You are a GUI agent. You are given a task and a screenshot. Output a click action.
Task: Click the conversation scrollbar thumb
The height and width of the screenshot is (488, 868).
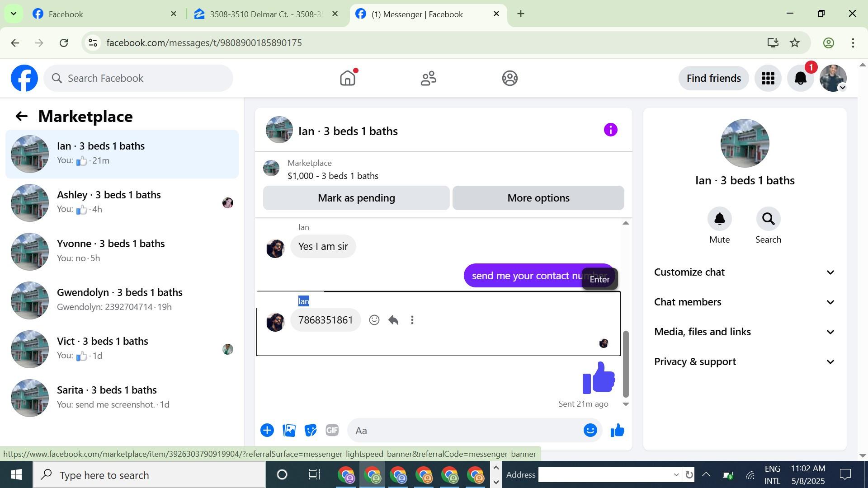pyautogui.click(x=626, y=364)
